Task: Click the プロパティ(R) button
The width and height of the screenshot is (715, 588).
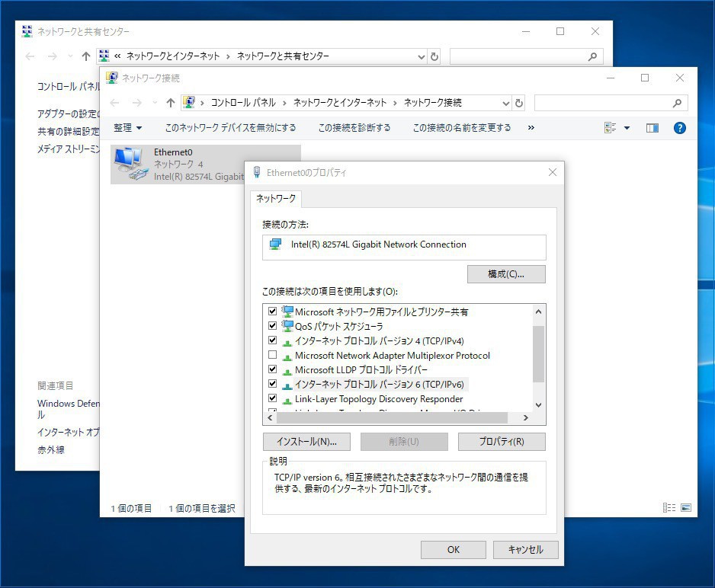Action: 501,442
